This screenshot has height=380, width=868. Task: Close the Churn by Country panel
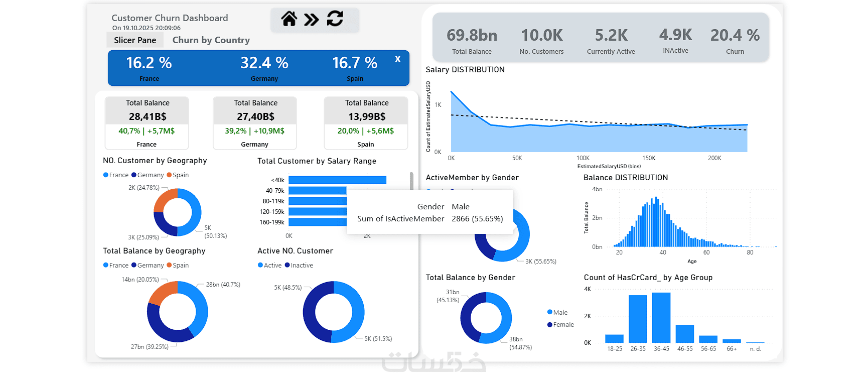pos(398,59)
